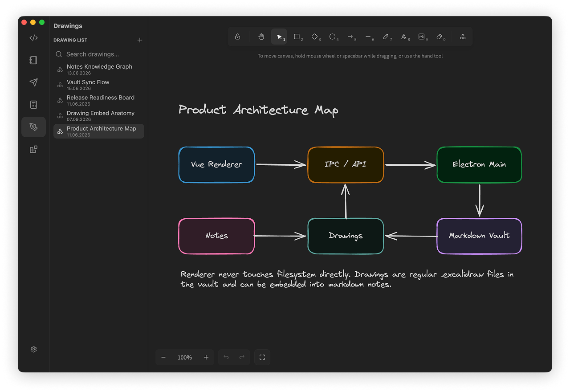Screen dimensions: 570x392
Task: Open the extra shapes tools menu
Action: tap(463, 37)
